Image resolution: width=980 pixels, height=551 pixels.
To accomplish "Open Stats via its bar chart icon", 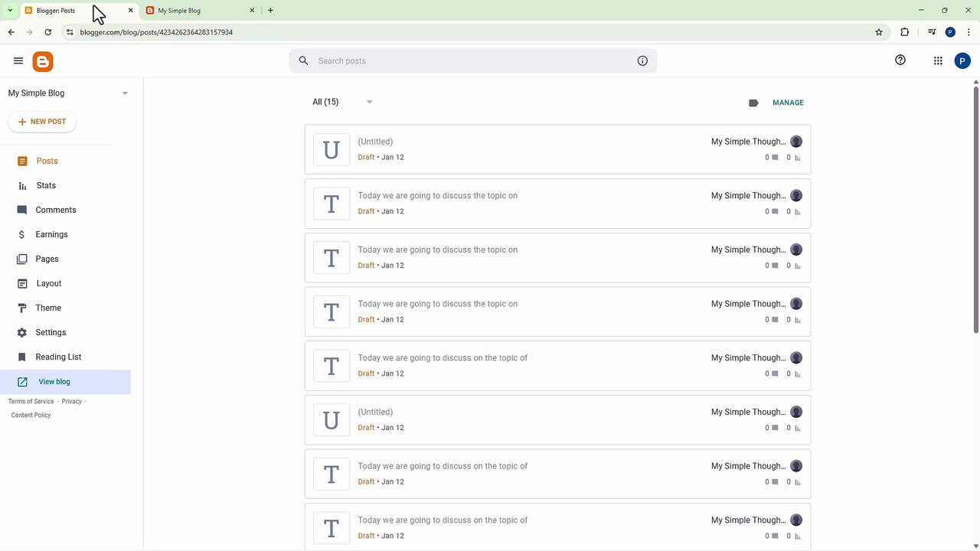I will click(22, 185).
